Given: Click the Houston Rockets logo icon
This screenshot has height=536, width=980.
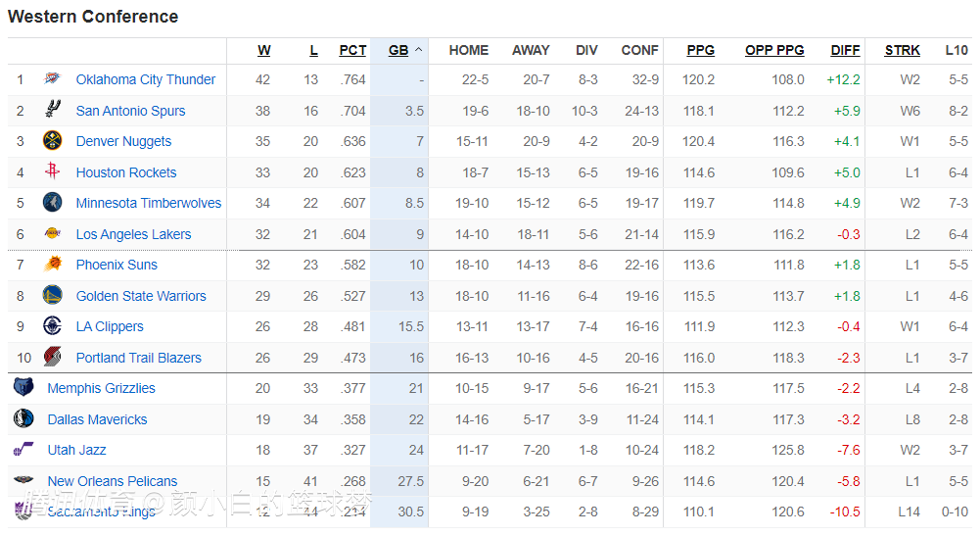Looking at the screenshot, I should 52,172.
